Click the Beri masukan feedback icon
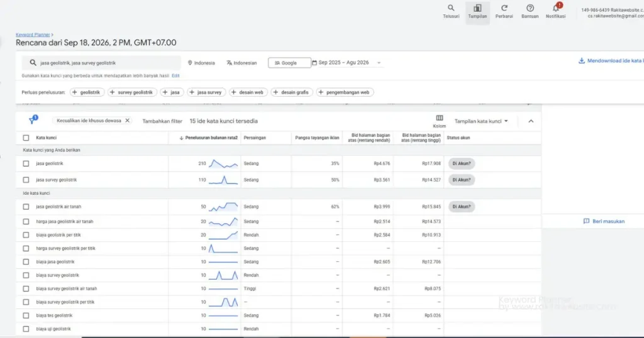This screenshot has width=644, height=338. [x=586, y=221]
